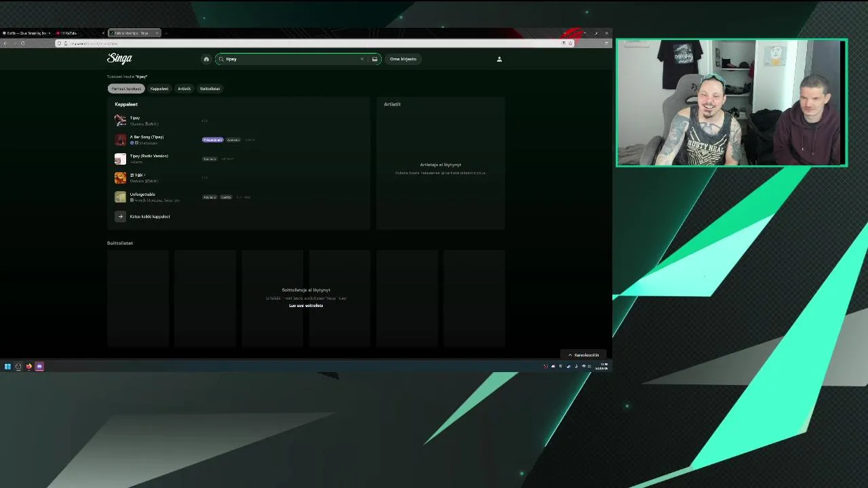Select the Artistit filter tab
868x488 pixels.
point(184,89)
